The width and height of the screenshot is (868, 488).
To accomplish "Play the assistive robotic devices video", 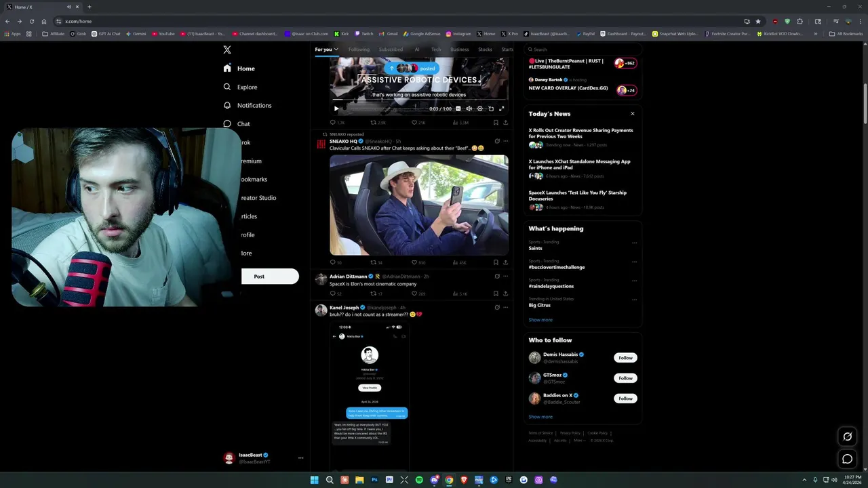I will point(336,108).
